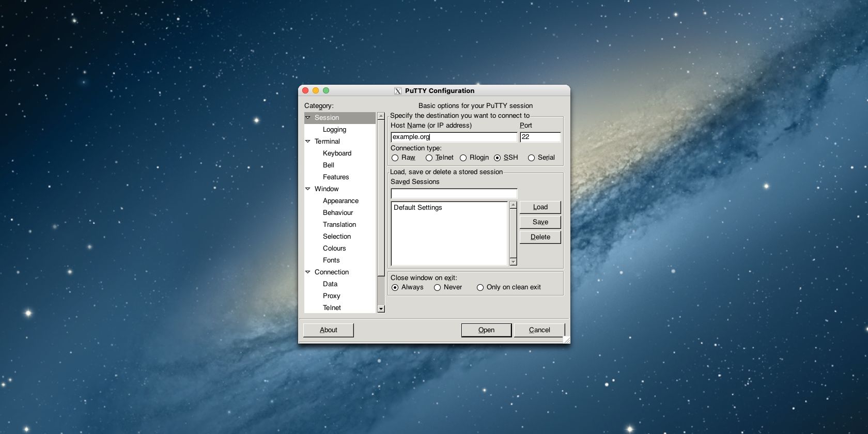Select the Telnet connection type
Image resolution: width=868 pixels, height=434 pixels.
[429, 158]
